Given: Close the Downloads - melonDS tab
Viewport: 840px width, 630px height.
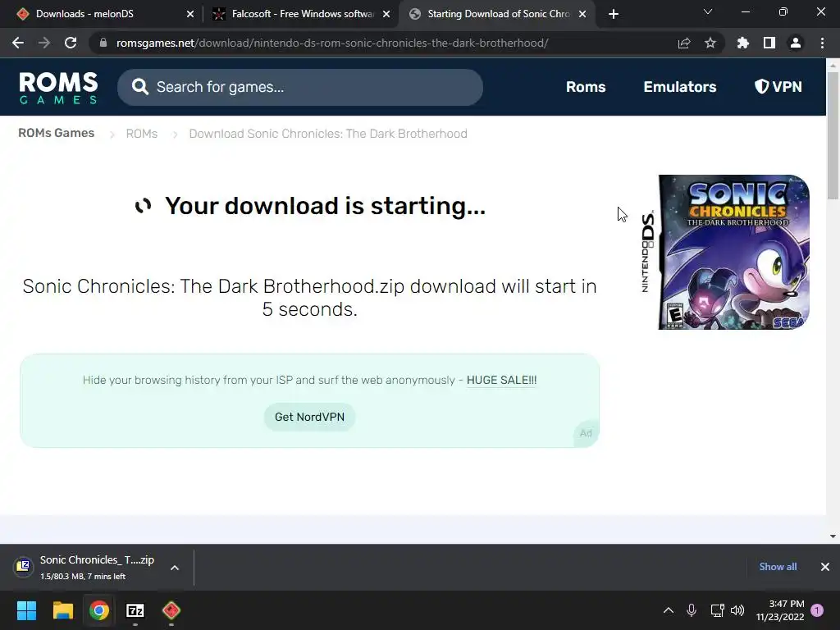Looking at the screenshot, I should 190,14.
